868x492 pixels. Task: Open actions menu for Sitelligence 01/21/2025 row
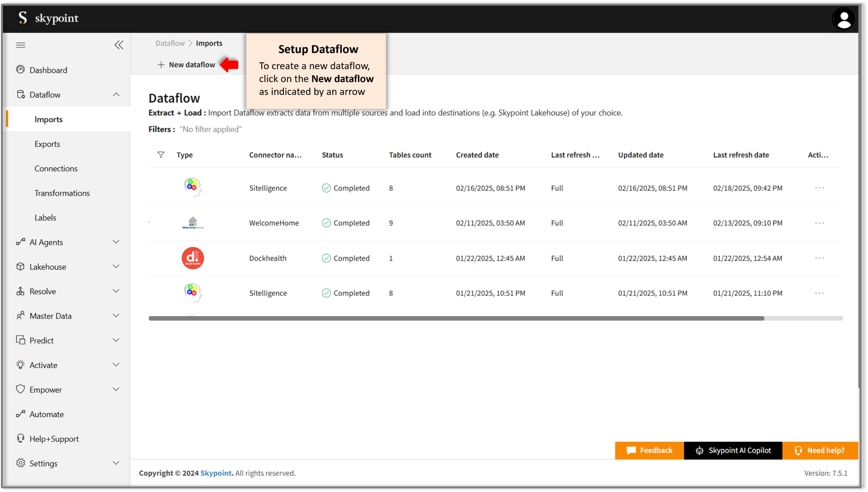(819, 293)
